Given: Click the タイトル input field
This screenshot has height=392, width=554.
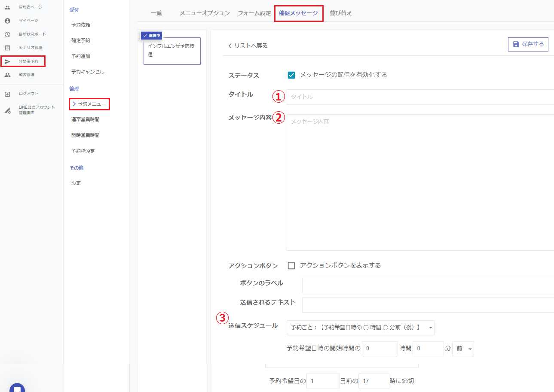Looking at the screenshot, I should tap(419, 97).
